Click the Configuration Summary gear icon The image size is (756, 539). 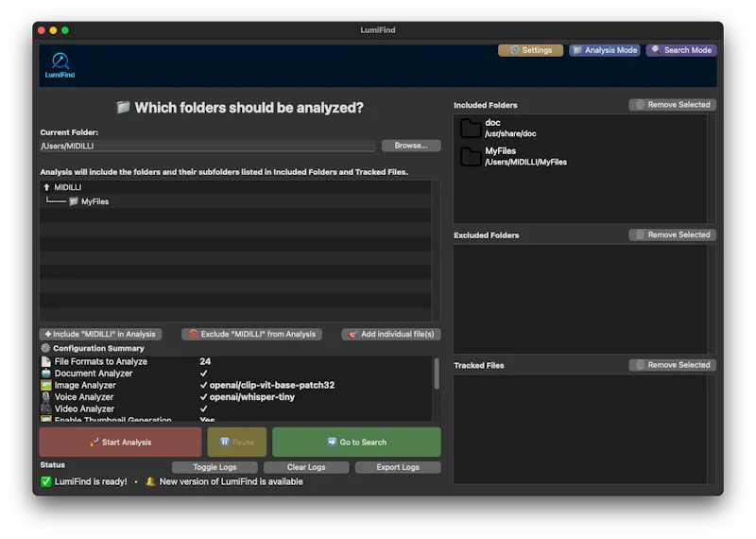(x=45, y=348)
